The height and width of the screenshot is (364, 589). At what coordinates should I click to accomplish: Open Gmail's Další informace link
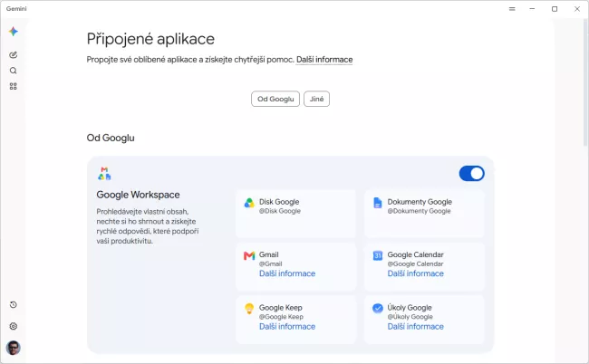click(x=287, y=273)
